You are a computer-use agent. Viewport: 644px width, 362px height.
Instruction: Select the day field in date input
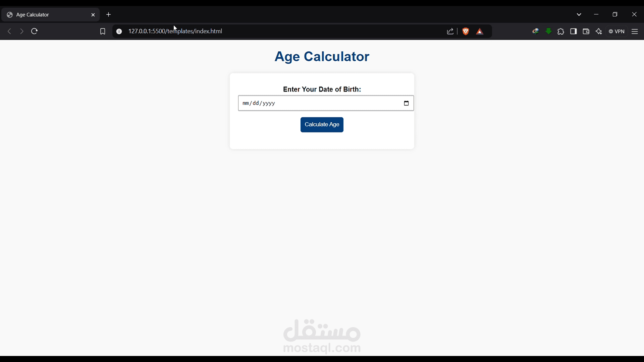[256, 103]
